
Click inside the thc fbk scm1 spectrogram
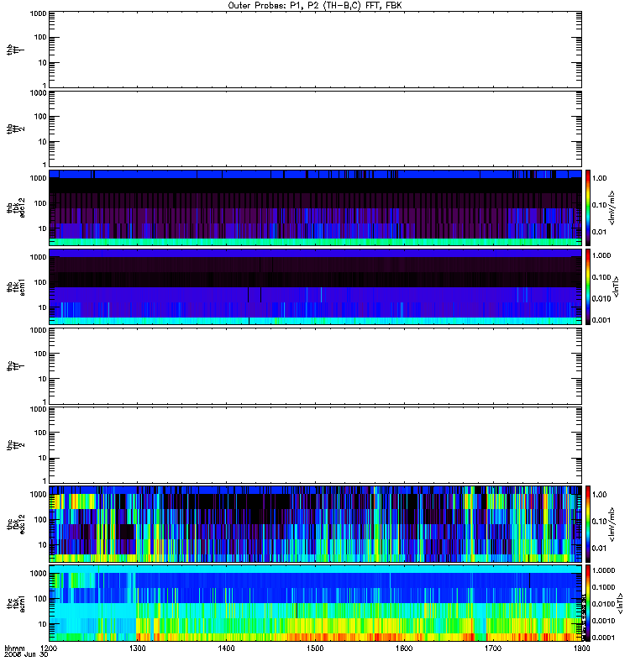316,603
